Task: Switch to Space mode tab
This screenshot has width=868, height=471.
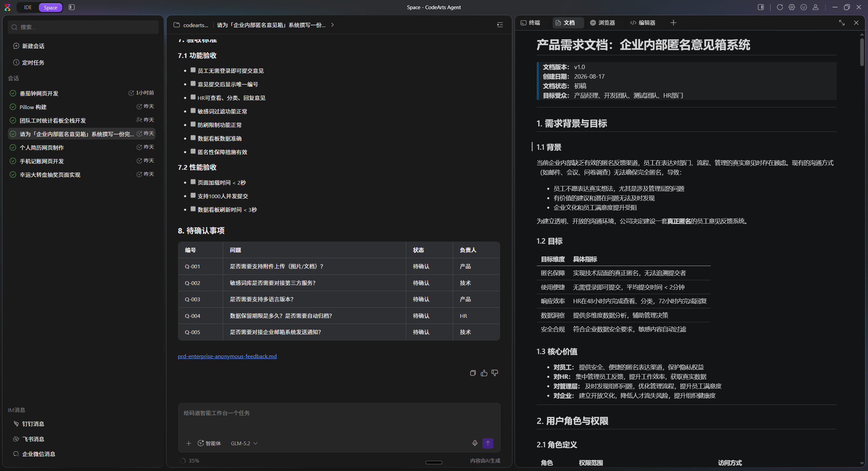Action: coord(51,7)
